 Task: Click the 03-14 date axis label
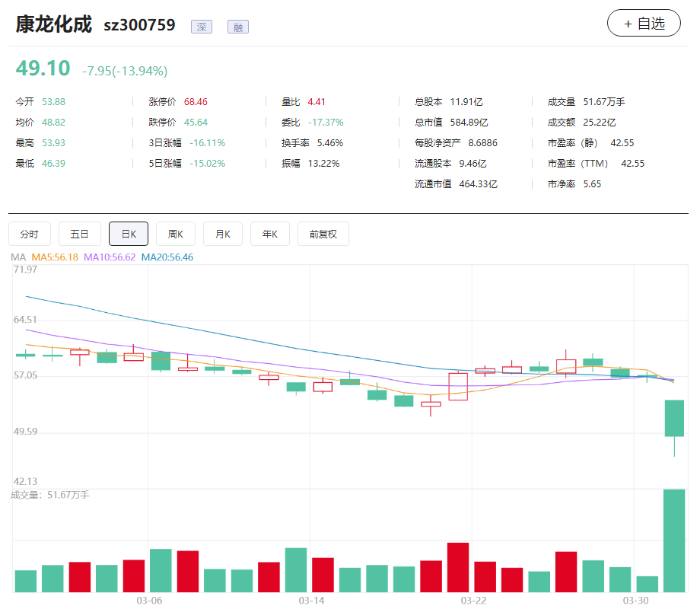(x=311, y=600)
